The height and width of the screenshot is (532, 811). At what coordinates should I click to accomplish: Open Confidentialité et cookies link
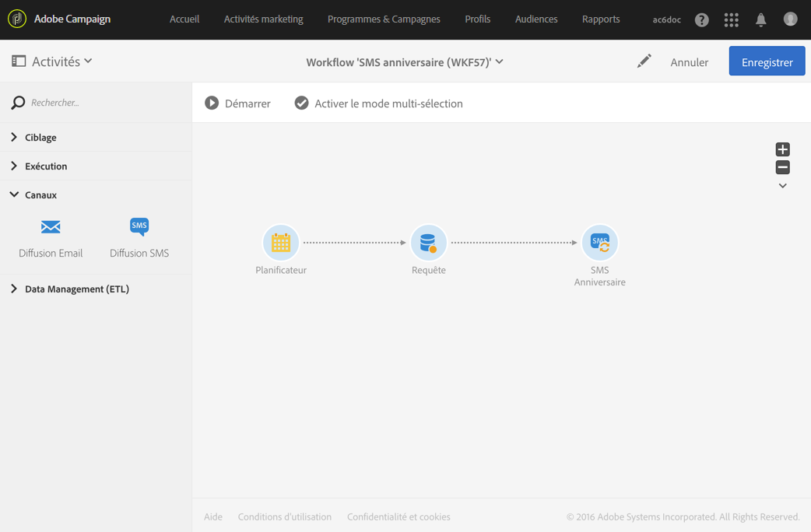[x=398, y=516]
